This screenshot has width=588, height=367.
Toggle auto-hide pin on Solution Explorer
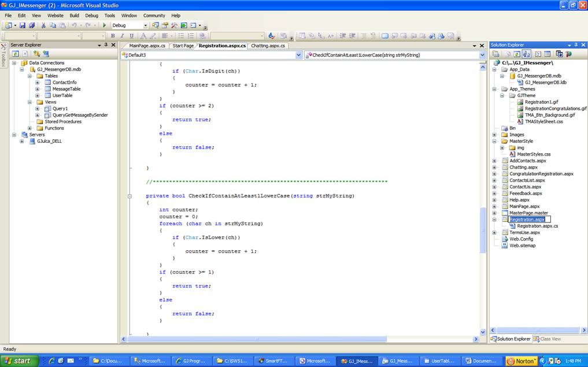point(576,45)
